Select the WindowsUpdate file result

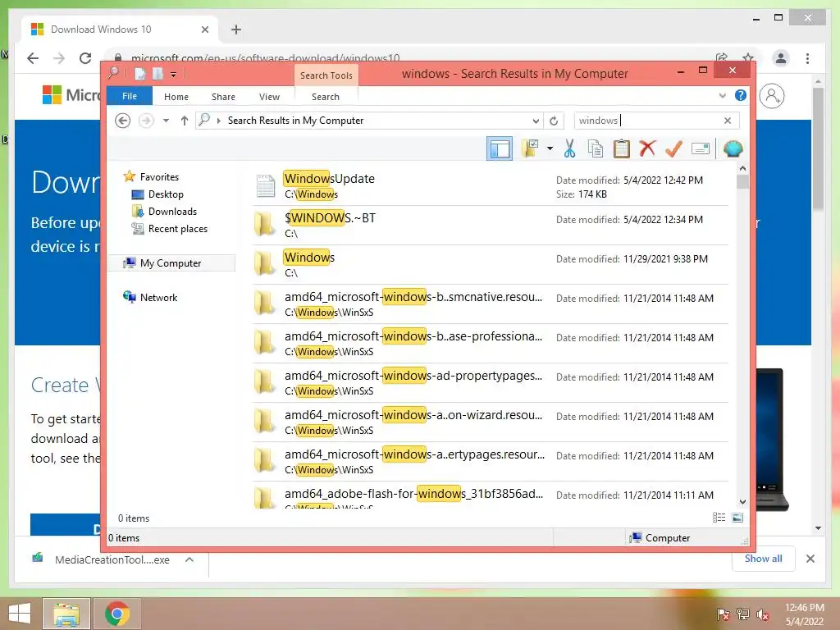pyautogui.click(x=491, y=186)
